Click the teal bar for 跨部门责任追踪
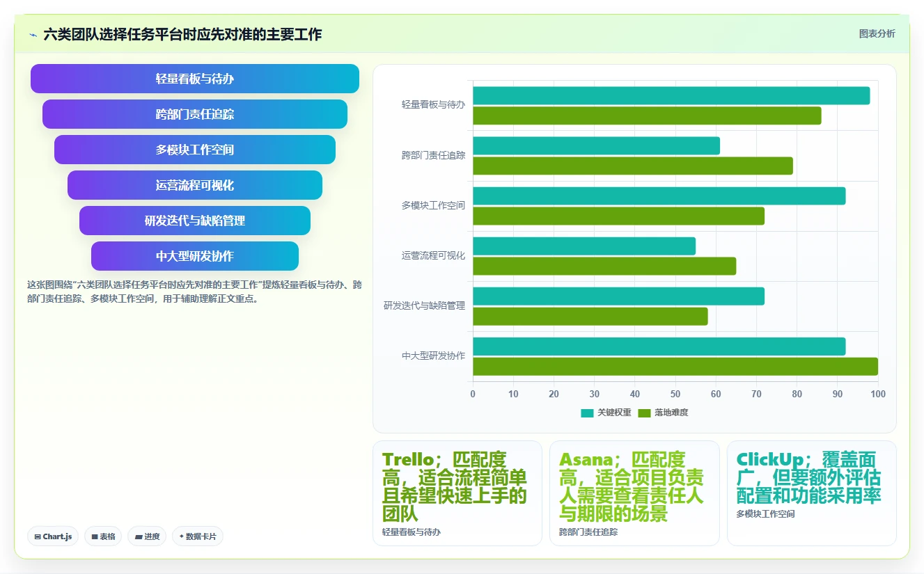 [x=596, y=145]
